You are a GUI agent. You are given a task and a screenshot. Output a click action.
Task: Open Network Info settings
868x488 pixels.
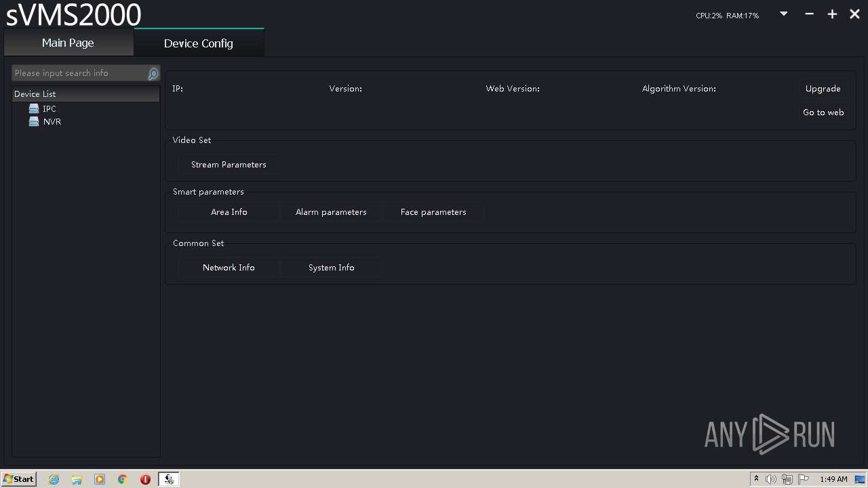(x=229, y=268)
